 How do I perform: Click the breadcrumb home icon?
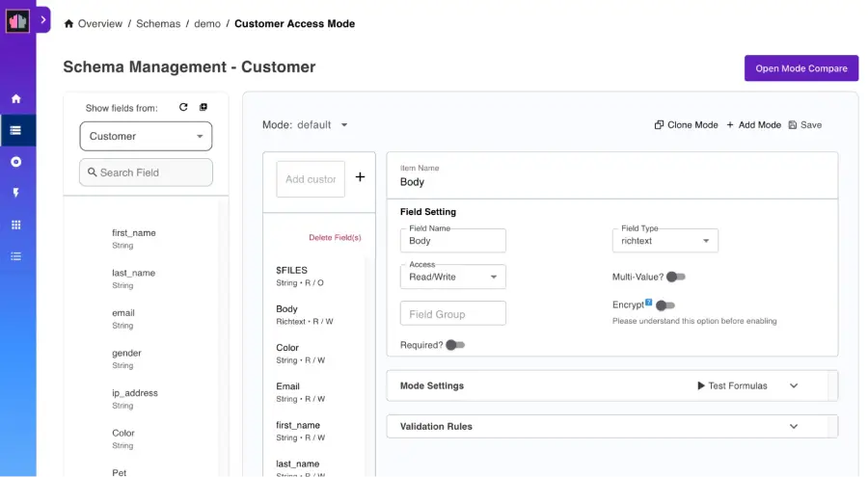[x=68, y=23]
